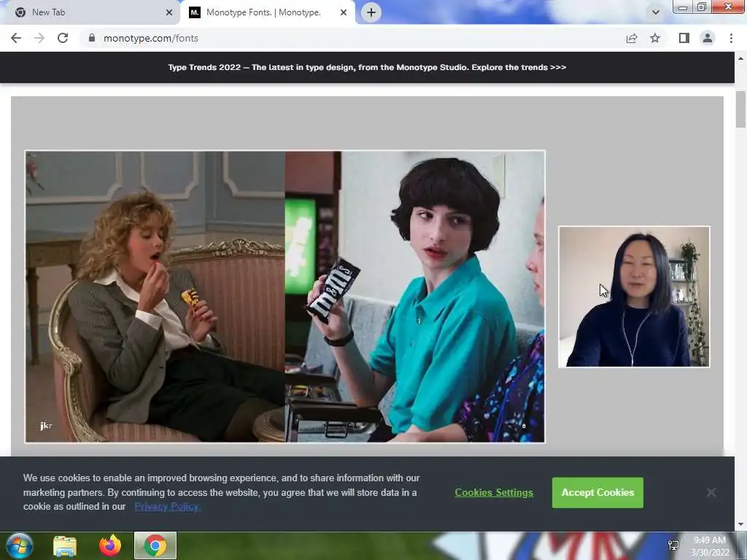The width and height of the screenshot is (747, 560).
Task: Launch Firefox from the taskbar
Action: pos(110,545)
